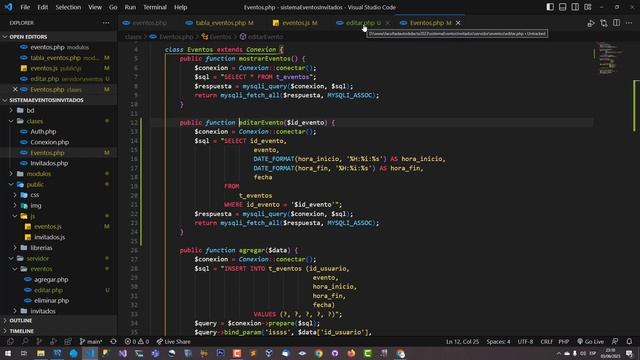Open the Edit menu
The height and width of the screenshot is (360, 640).
42,7
